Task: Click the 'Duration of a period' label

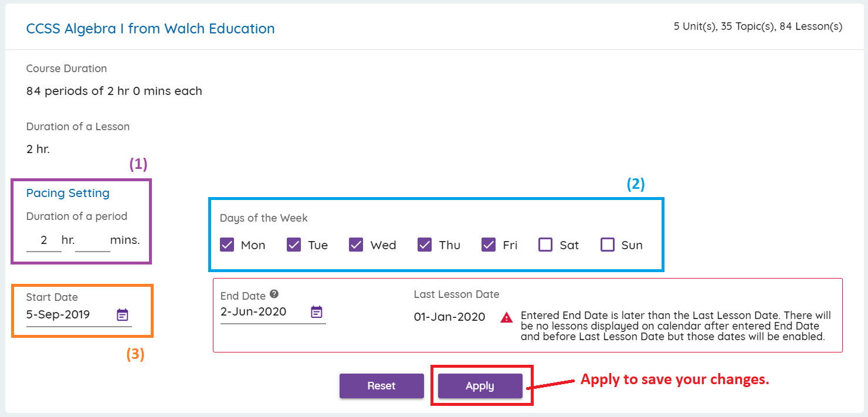Action: click(77, 216)
